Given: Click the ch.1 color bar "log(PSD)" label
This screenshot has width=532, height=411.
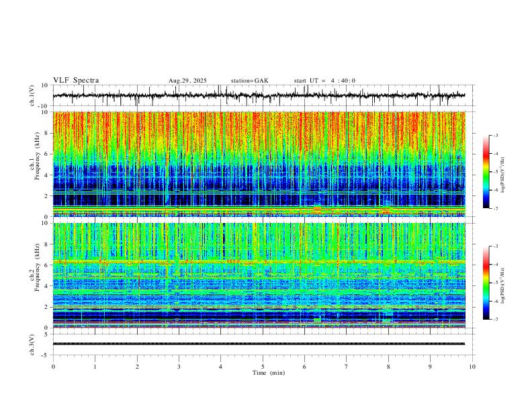Looking at the screenshot, I should [x=502, y=175].
